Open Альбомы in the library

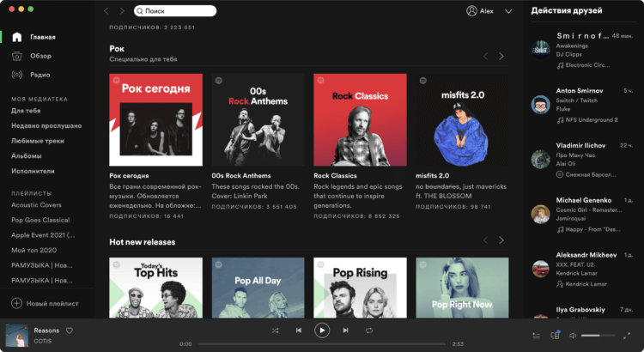(x=27, y=156)
